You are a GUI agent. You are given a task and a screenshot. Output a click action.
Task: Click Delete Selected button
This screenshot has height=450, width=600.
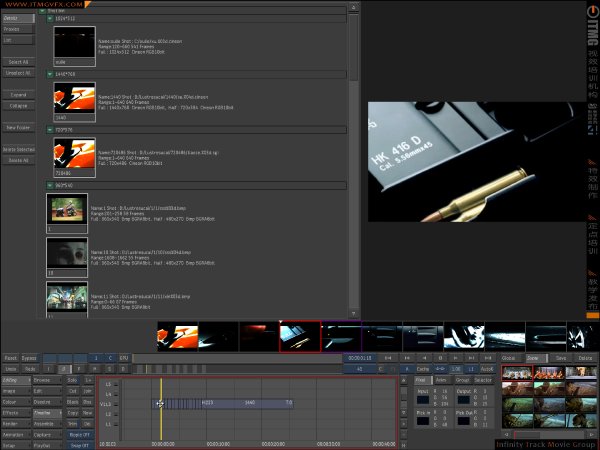pyautogui.click(x=18, y=149)
